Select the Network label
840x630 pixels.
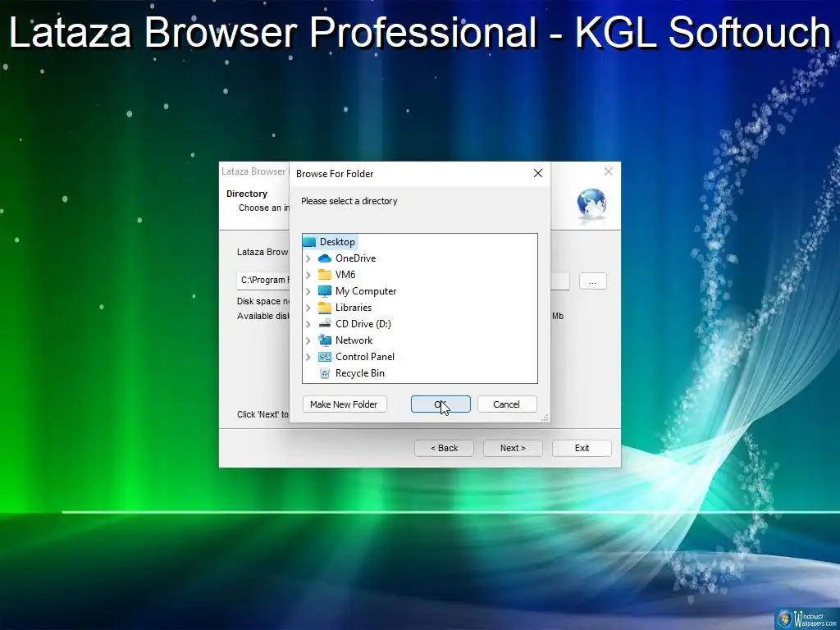click(354, 340)
